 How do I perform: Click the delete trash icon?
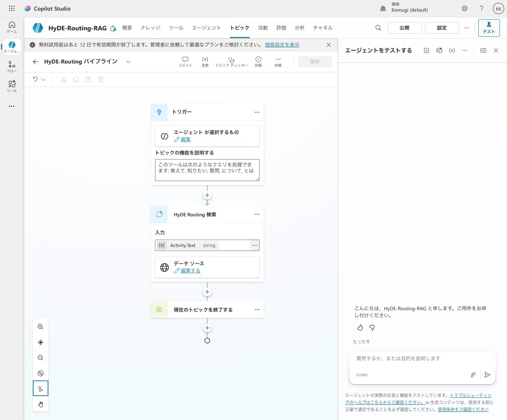click(x=101, y=79)
